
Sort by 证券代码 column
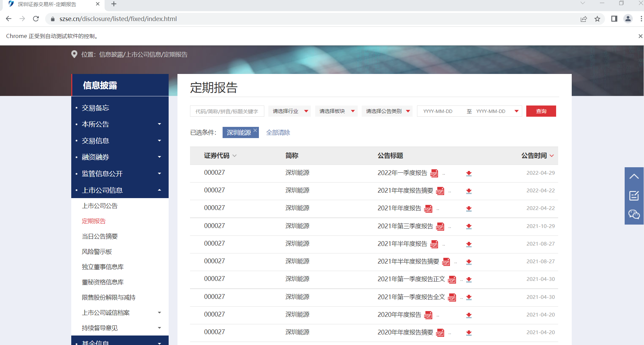click(220, 156)
